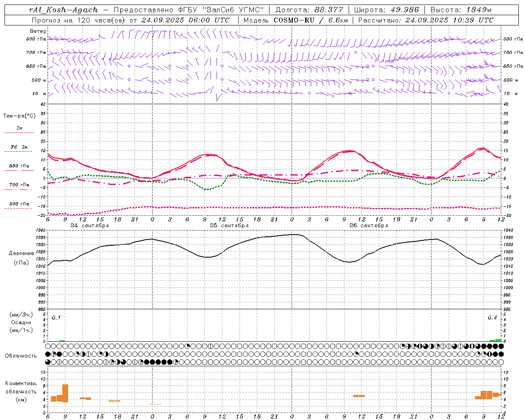Click the Давление pressure panel label
Viewport: 525px width, 420px height.
21,253
